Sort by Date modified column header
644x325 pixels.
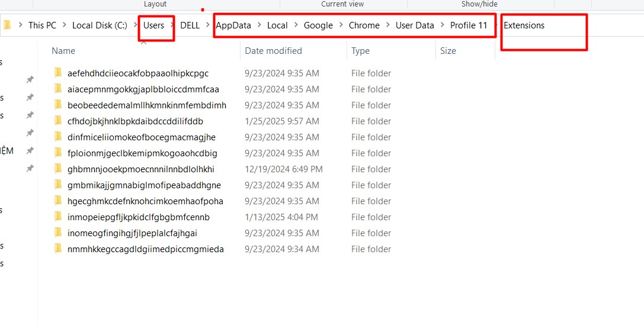(273, 51)
